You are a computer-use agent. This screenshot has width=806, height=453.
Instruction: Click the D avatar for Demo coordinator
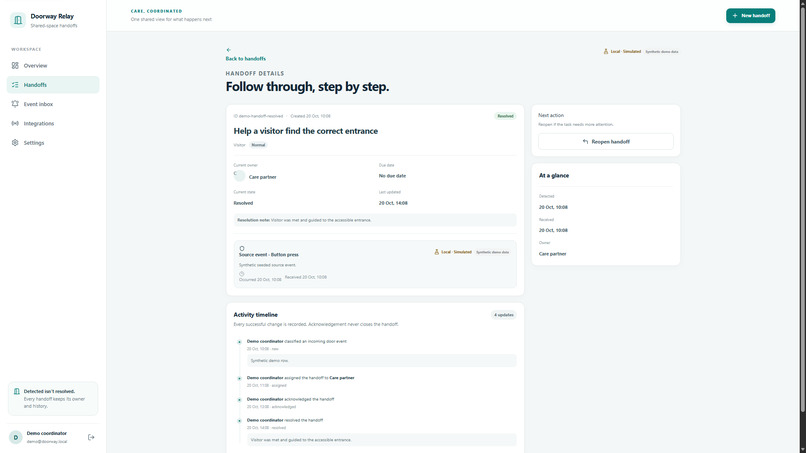(15, 437)
